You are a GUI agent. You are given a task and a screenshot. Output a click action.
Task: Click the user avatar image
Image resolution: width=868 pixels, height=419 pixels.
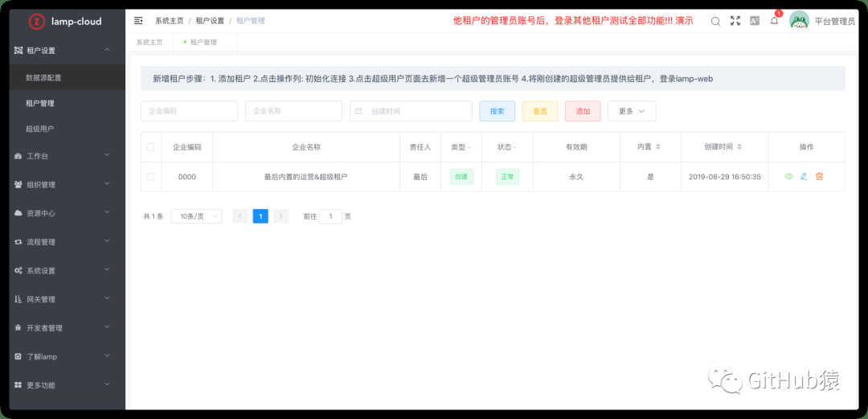point(799,22)
